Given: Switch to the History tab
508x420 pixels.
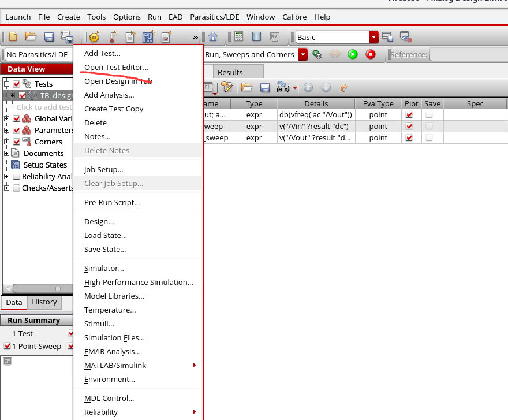Looking at the screenshot, I should pyautogui.click(x=44, y=302).
